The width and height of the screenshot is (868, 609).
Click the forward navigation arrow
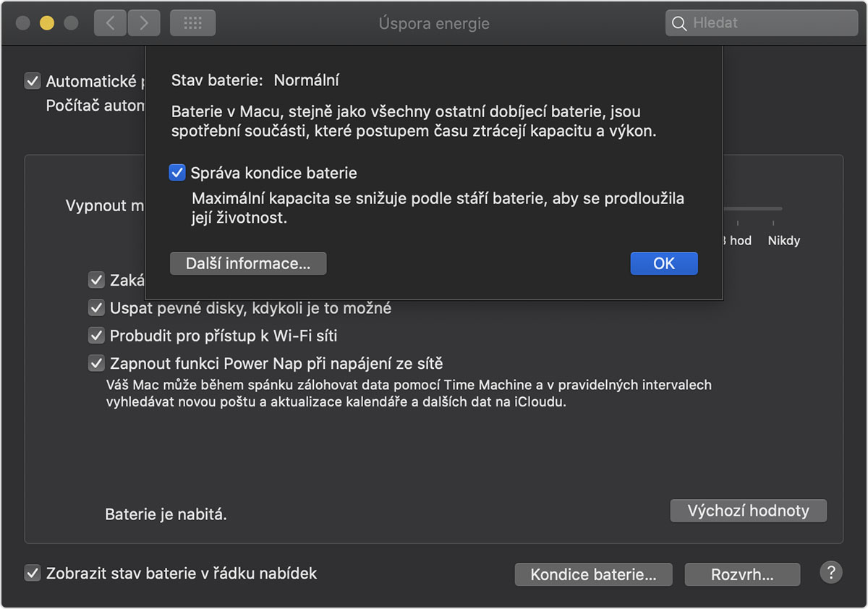pyautogui.click(x=144, y=23)
